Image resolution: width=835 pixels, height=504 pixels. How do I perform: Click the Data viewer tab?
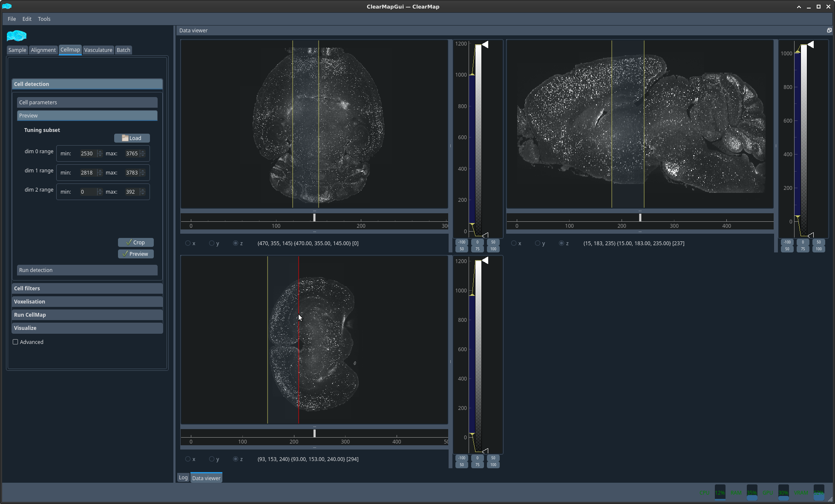(x=206, y=477)
